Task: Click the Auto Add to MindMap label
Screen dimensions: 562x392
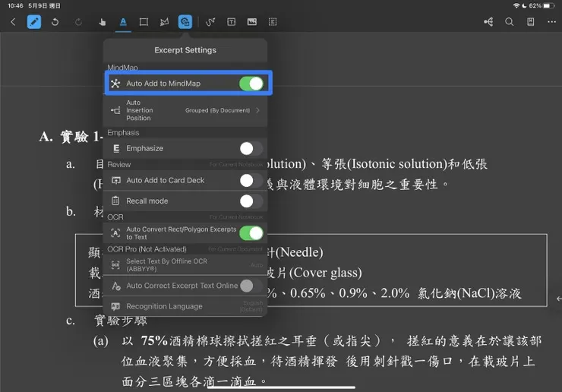Action: [x=163, y=84]
